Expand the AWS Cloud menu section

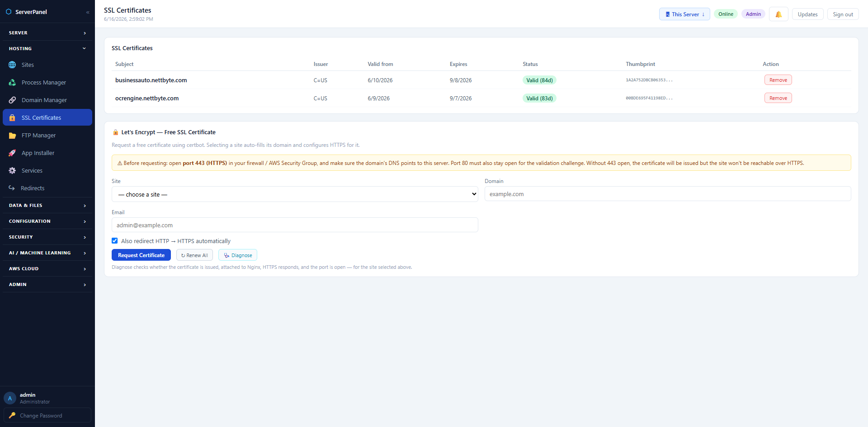[47, 269]
